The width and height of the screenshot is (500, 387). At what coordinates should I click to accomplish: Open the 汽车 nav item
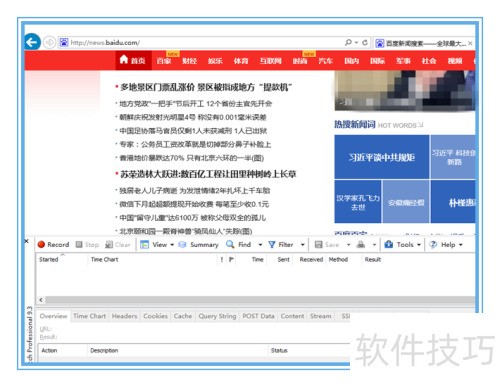tap(325, 61)
